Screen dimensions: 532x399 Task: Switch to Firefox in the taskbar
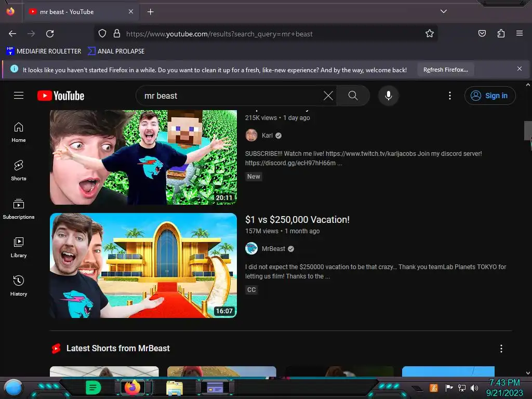point(132,388)
